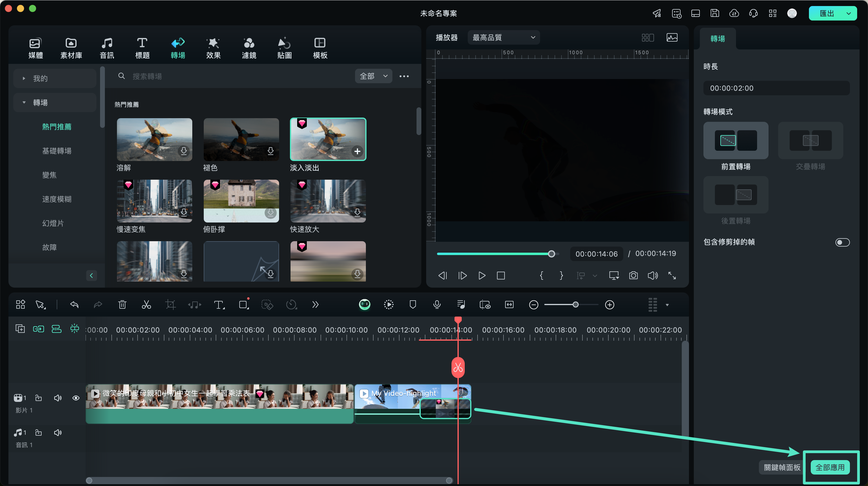Toggle 包含修剪掉的幀 switch
This screenshot has height=486, width=868.
coord(842,242)
